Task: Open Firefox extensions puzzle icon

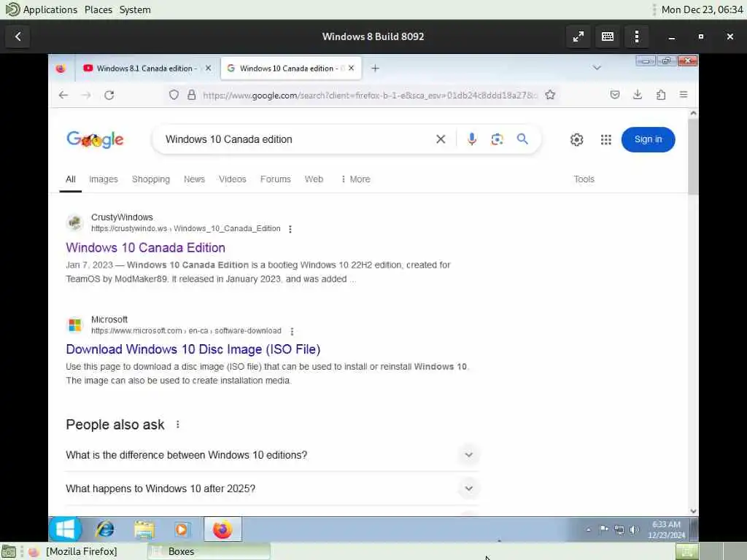Action: [661, 95]
